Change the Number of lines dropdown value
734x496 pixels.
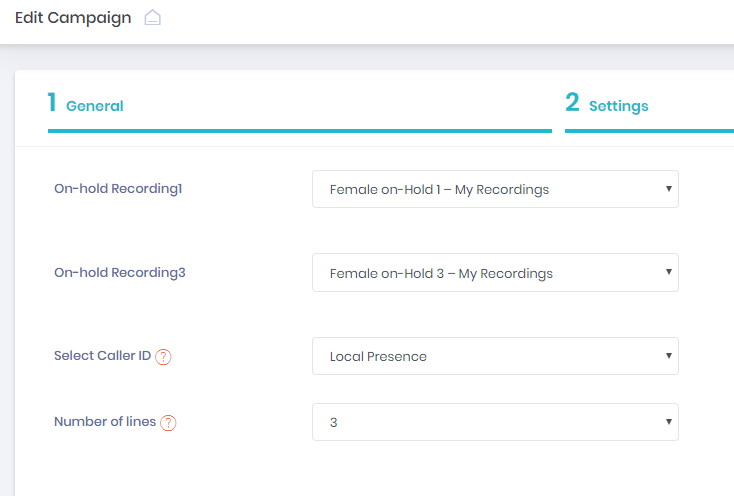[494, 422]
